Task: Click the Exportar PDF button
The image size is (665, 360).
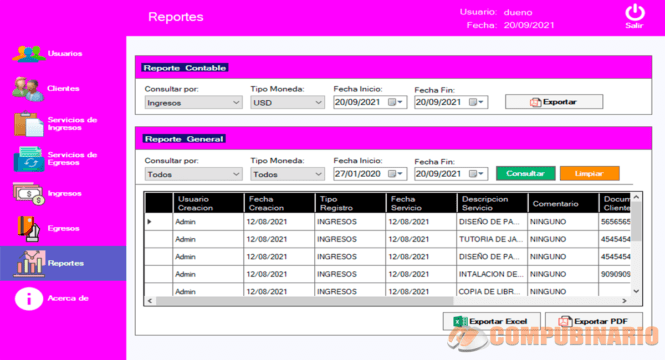Action: click(x=594, y=321)
